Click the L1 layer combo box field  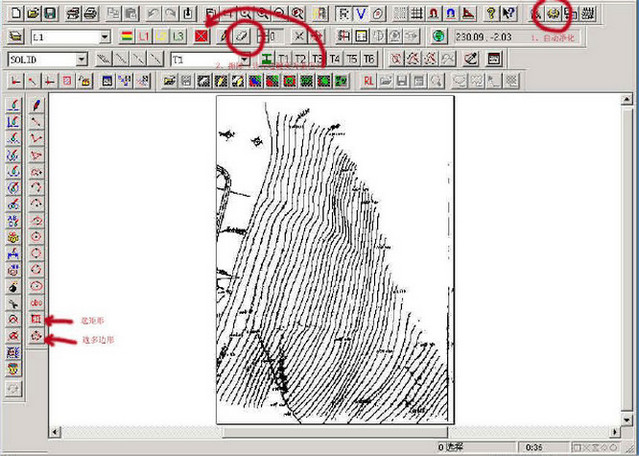click(71, 37)
